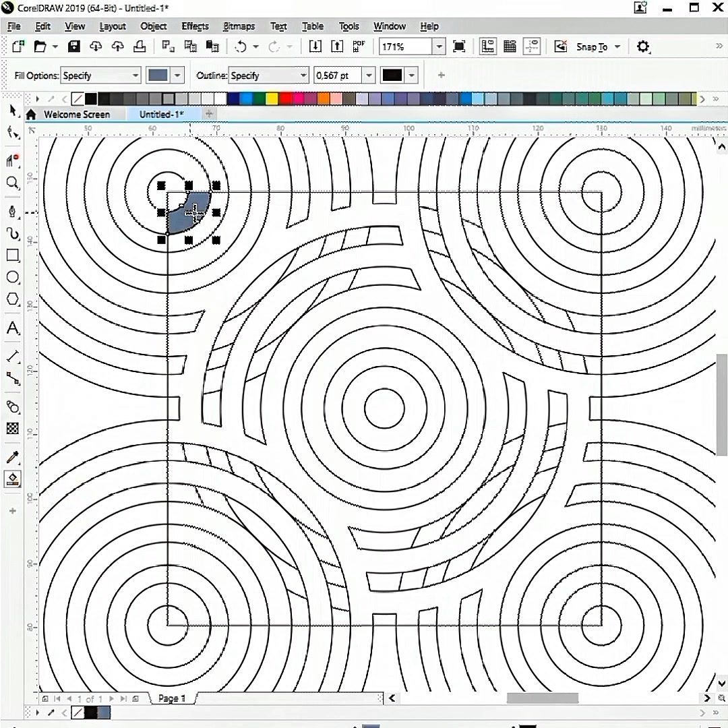This screenshot has height=728, width=728.
Task: Click the Page 1 tab
Action: click(172, 698)
